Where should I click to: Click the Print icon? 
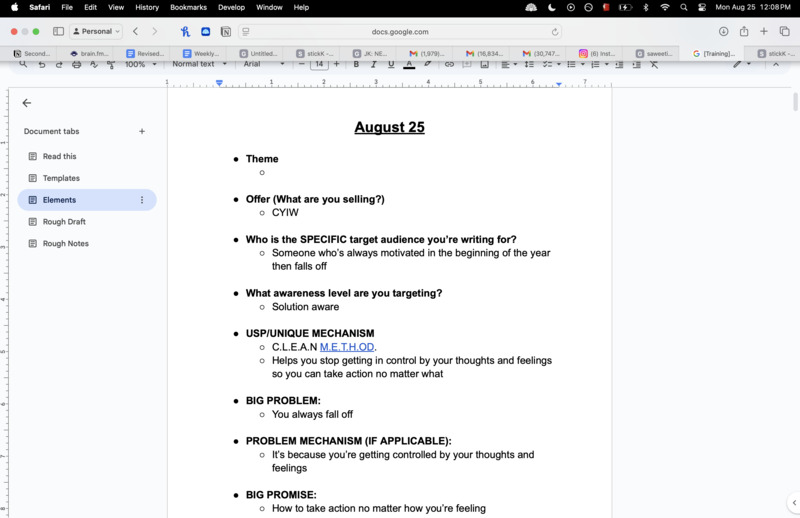[77, 64]
